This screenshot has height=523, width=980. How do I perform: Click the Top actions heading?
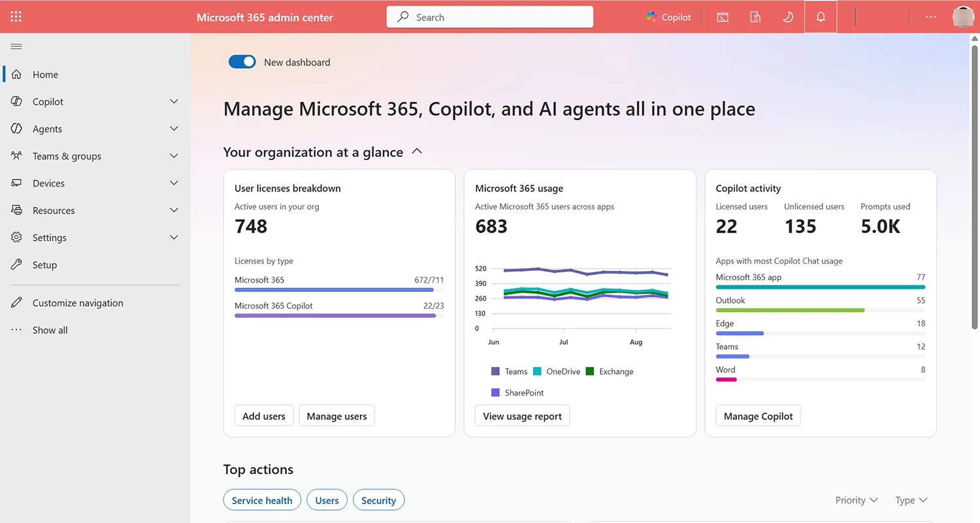point(258,469)
